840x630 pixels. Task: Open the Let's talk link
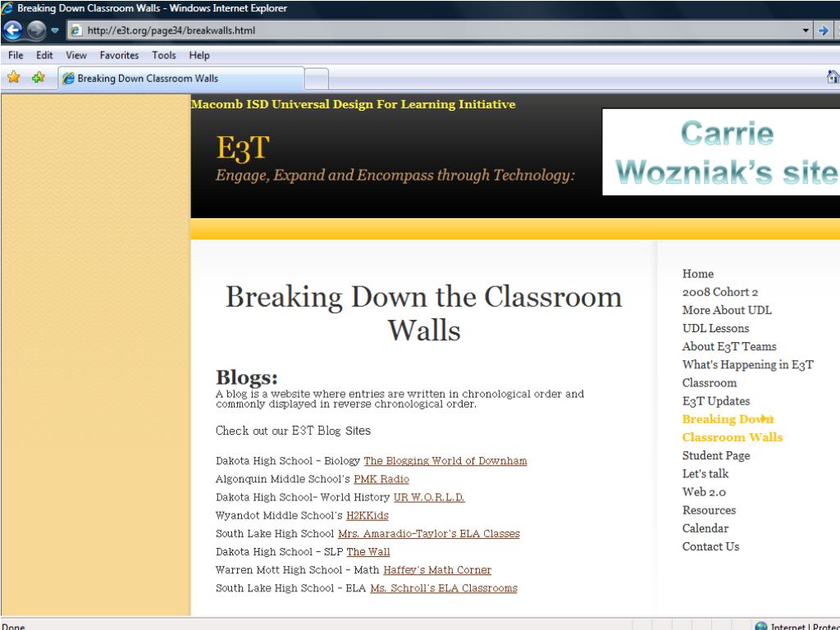[x=705, y=473]
